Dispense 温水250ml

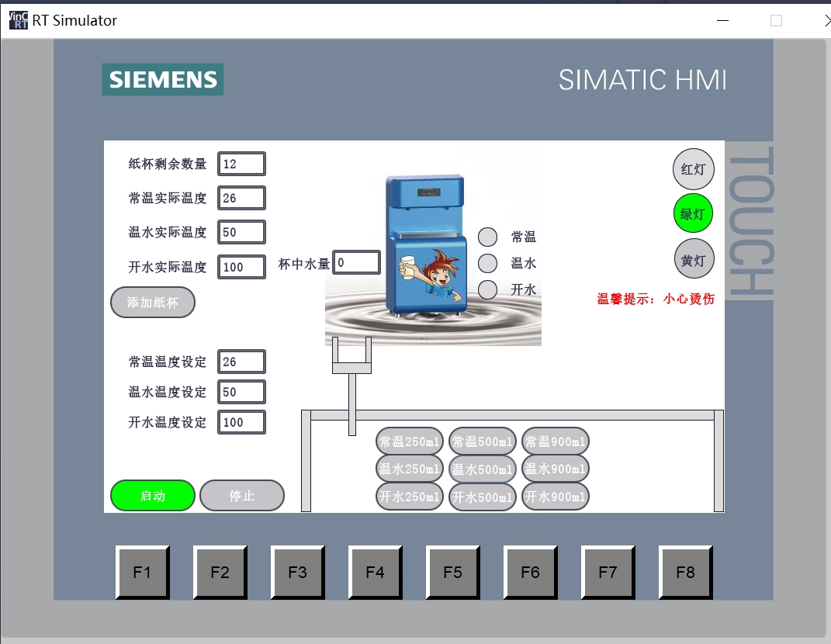point(409,469)
